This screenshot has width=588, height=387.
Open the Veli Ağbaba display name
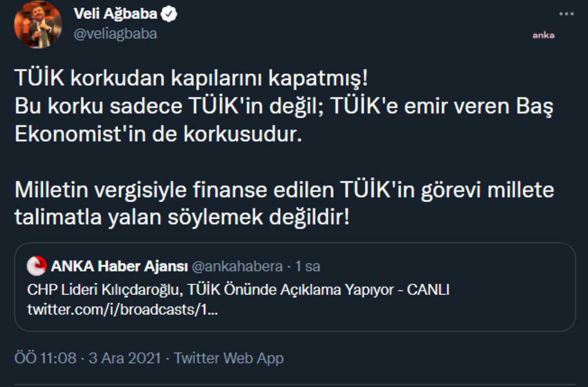click(115, 15)
